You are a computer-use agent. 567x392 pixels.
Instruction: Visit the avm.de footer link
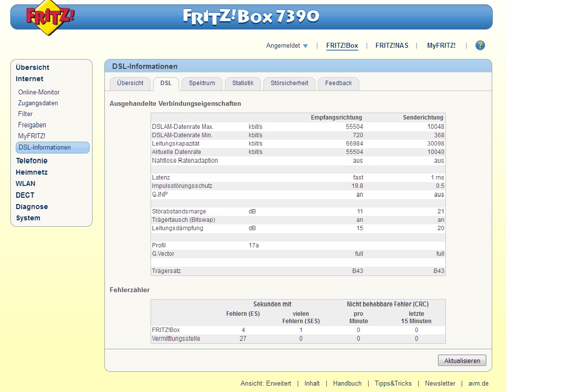478,383
